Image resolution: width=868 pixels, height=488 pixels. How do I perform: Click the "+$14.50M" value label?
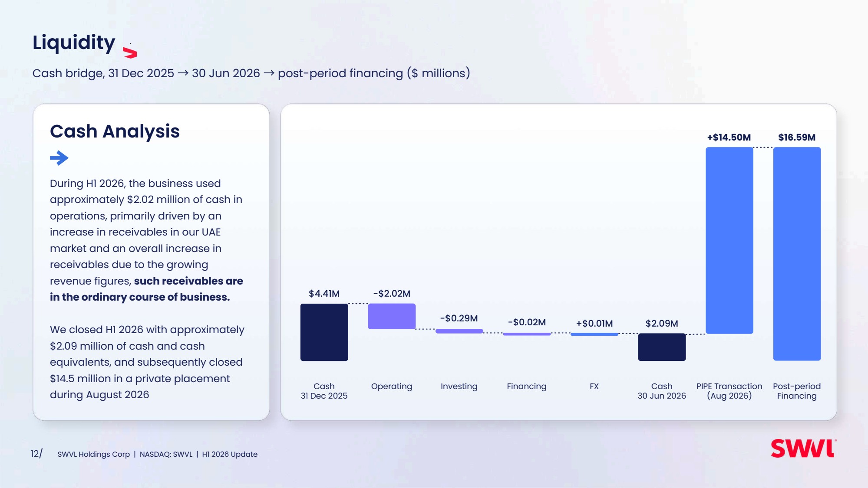pyautogui.click(x=729, y=138)
